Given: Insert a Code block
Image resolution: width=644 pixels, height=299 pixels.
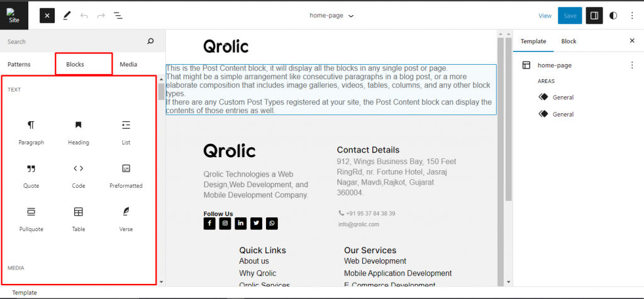Looking at the screenshot, I should point(79,177).
